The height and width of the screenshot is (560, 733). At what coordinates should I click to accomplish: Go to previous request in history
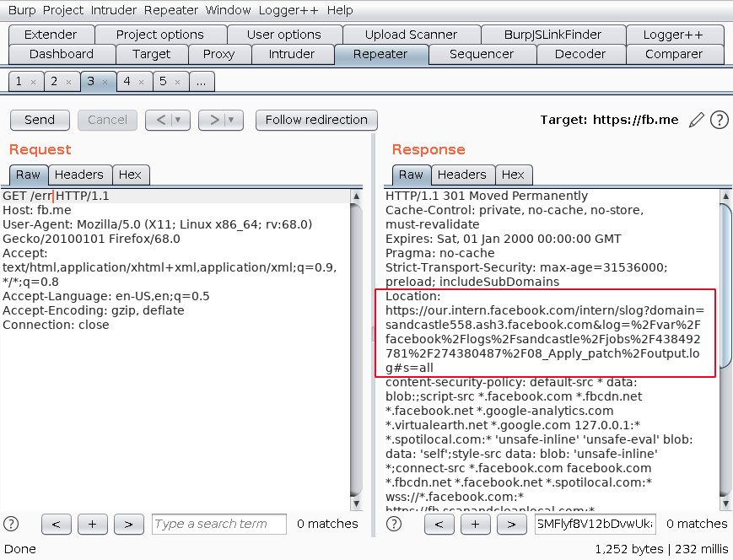[x=160, y=120]
